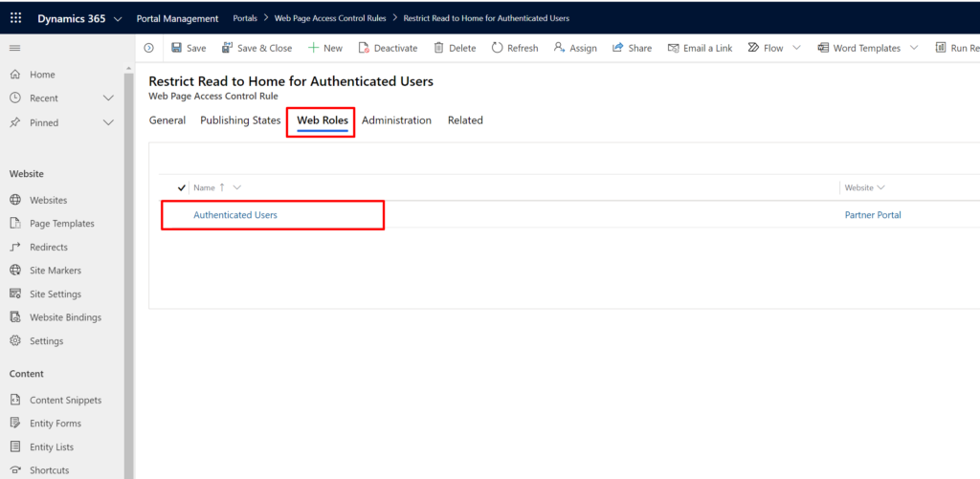Open the Related tab
This screenshot has height=479, width=980.
coord(466,120)
